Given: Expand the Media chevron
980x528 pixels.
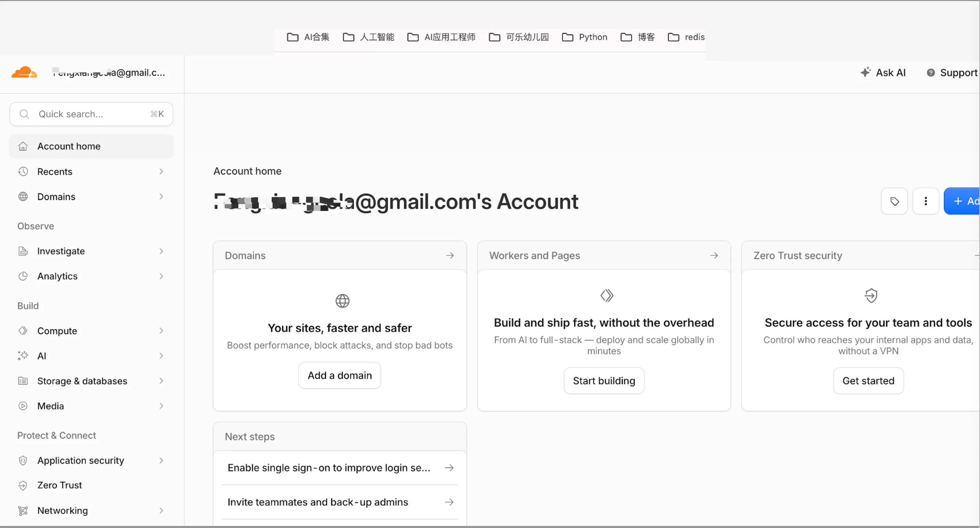Looking at the screenshot, I should (x=161, y=406).
